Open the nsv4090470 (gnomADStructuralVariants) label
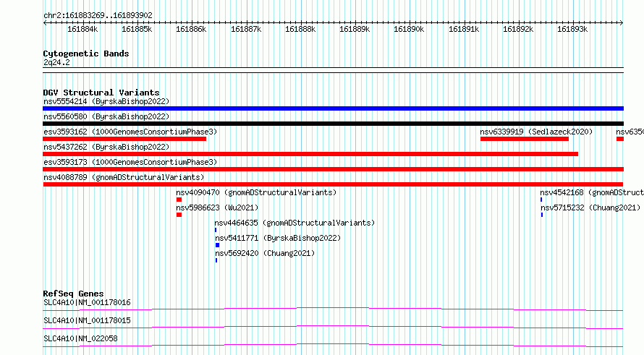Viewport: 644px width, 355px height. [256, 192]
